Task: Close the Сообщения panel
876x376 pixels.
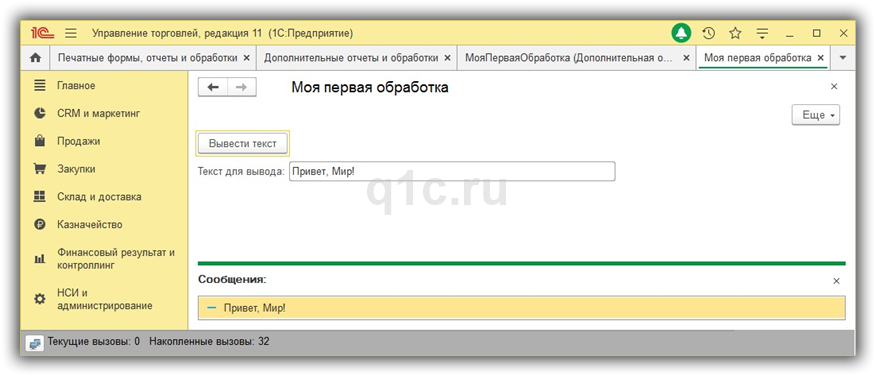Action: (836, 281)
